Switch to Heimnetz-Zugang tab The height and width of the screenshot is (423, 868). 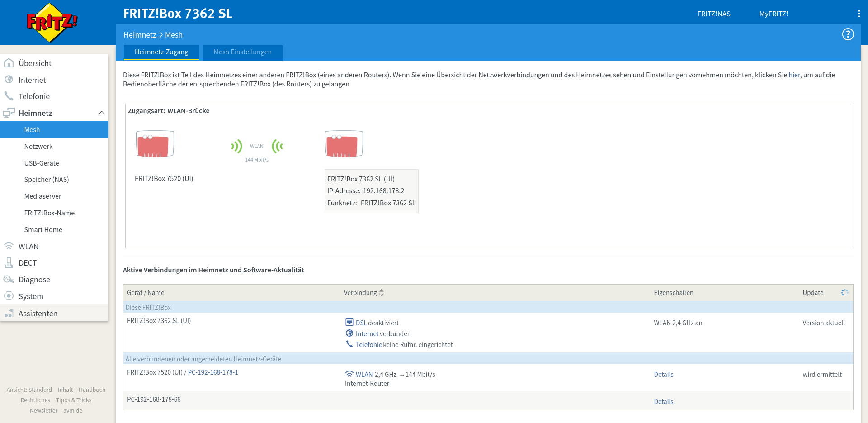click(161, 52)
